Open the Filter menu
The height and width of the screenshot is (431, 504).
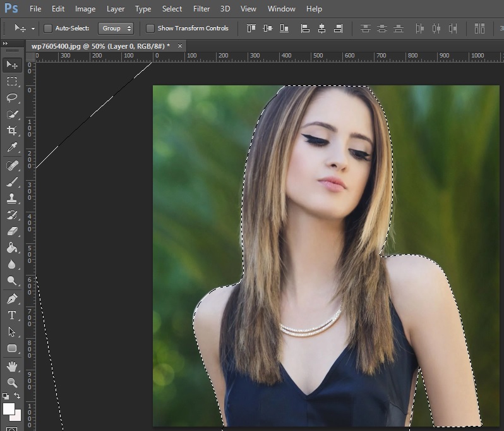tap(201, 9)
